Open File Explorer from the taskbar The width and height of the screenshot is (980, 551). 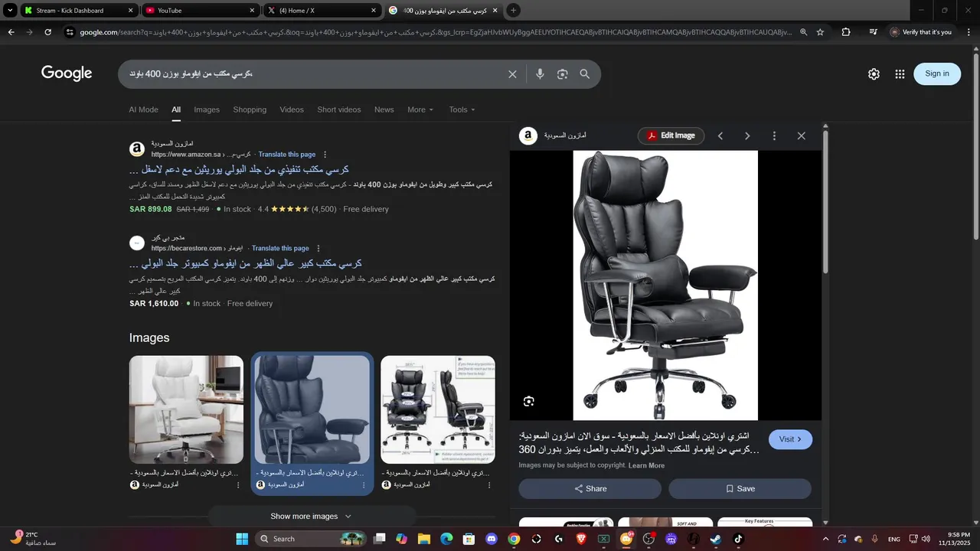pyautogui.click(x=423, y=539)
